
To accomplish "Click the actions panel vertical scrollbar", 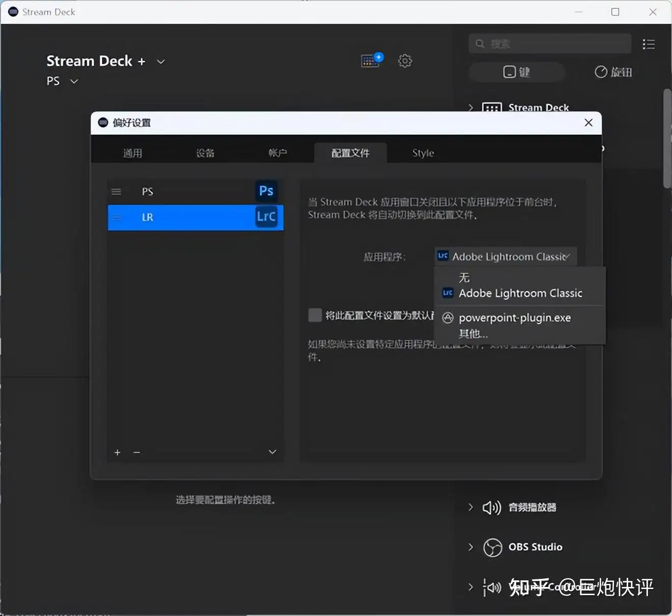I will point(667,139).
